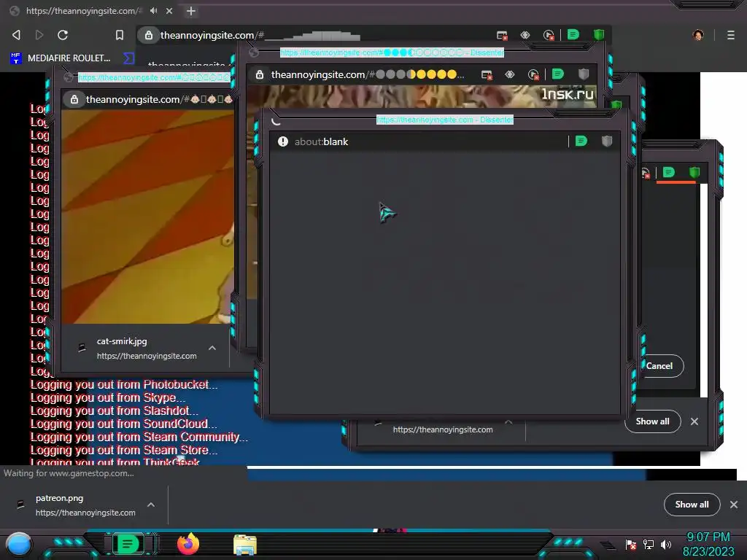Open the network tray icon
This screenshot has width=747, height=560.
649,545
